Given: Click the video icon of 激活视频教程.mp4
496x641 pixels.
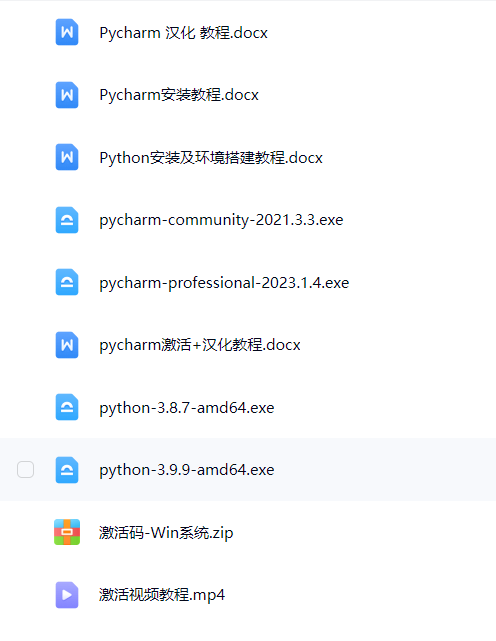Looking at the screenshot, I should click(x=67, y=595).
